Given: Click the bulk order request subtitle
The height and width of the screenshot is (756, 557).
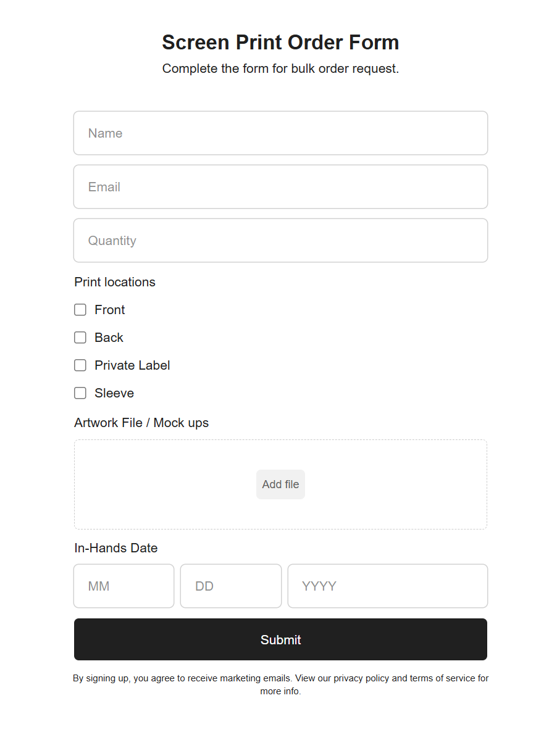Looking at the screenshot, I should [280, 69].
